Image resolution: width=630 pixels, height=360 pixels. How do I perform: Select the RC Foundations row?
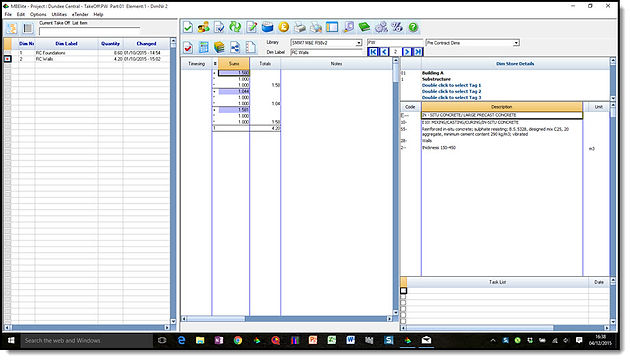click(x=87, y=53)
